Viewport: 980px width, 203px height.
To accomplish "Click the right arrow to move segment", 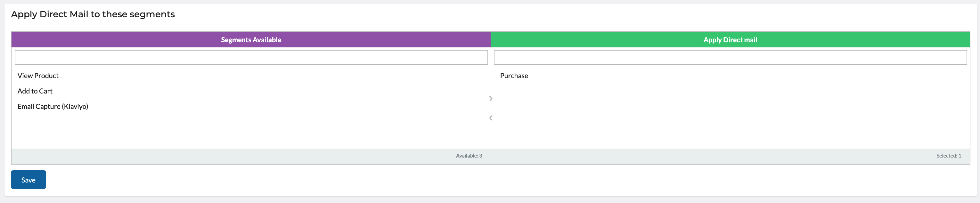I will 491,99.
